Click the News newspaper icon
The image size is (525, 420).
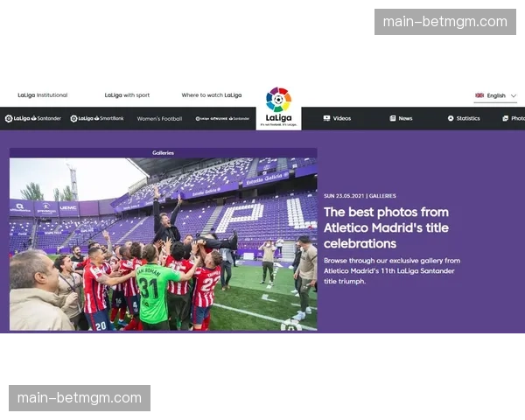pos(392,118)
